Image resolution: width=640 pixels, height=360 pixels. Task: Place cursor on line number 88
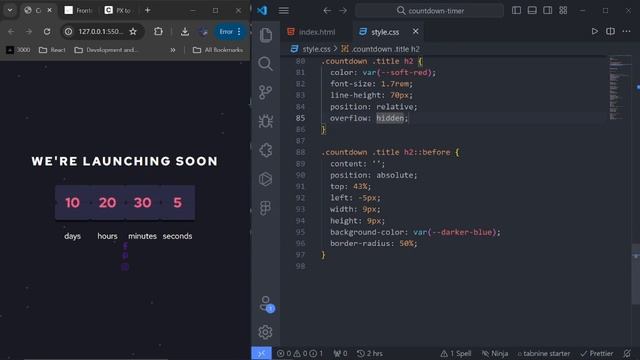(x=300, y=152)
